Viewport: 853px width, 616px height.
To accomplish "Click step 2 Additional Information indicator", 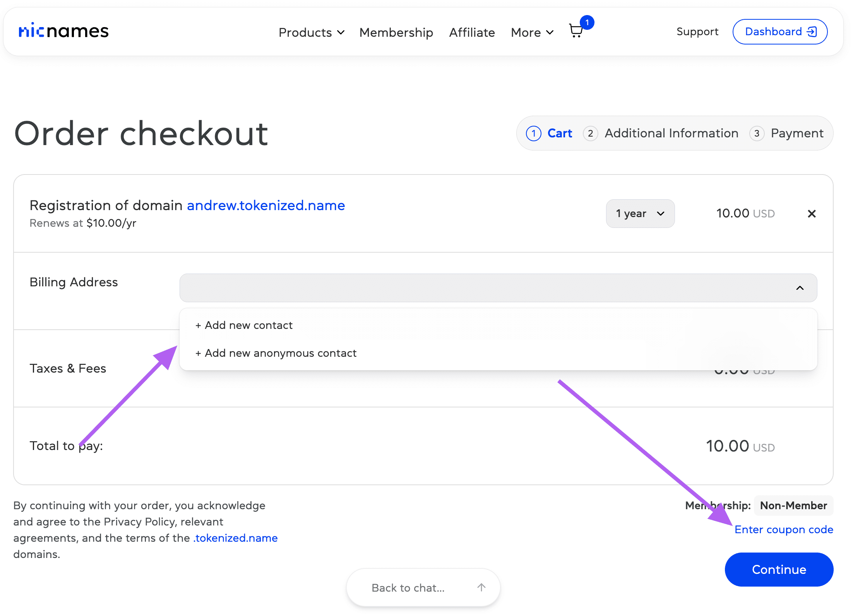I will click(590, 133).
